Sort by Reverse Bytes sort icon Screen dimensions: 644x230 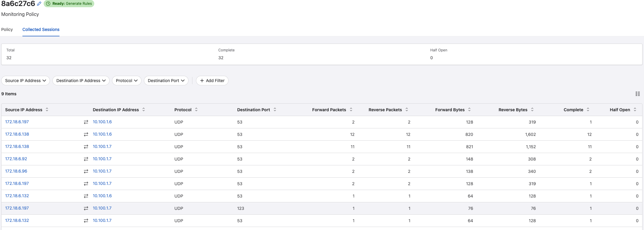(532, 110)
